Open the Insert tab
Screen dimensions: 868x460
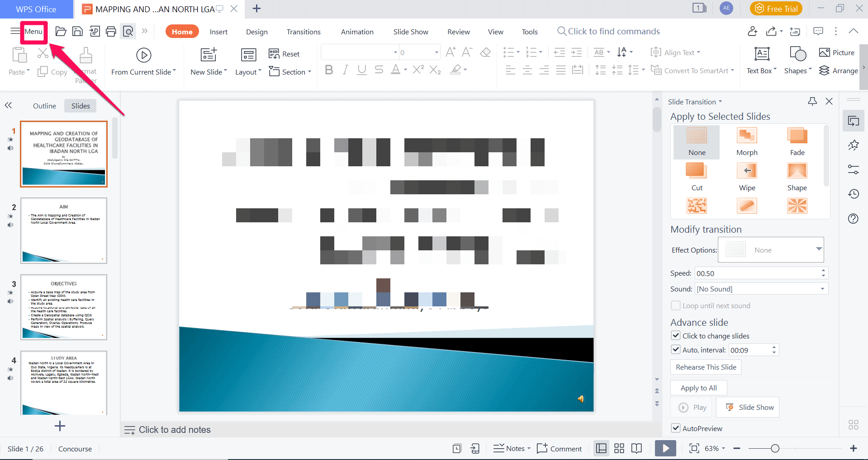click(x=218, y=32)
